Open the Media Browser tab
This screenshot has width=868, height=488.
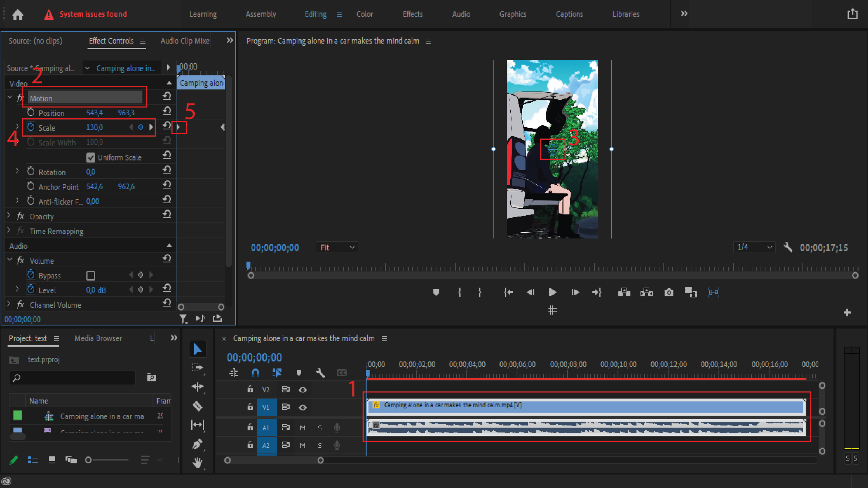tap(98, 338)
